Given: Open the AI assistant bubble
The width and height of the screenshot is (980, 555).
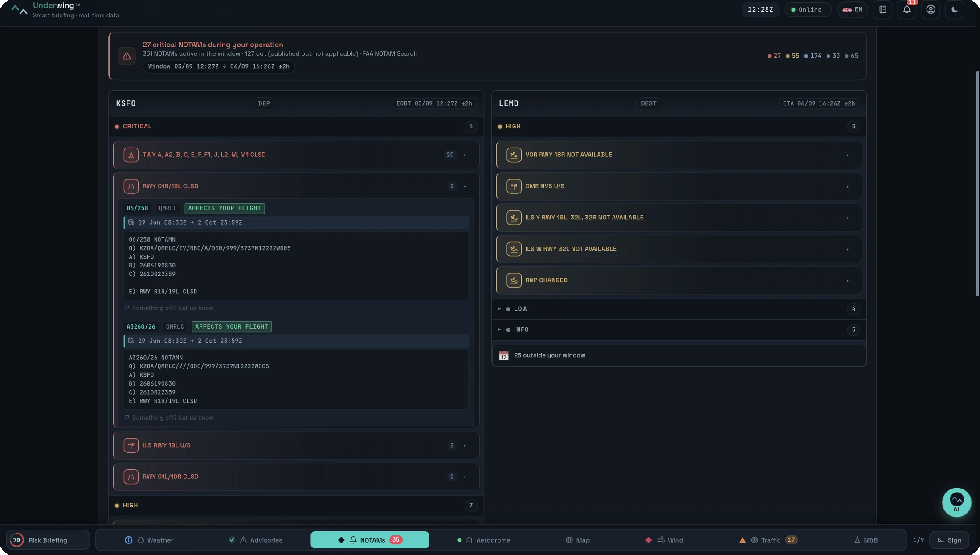Looking at the screenshot, I should [x=956, y=502].
